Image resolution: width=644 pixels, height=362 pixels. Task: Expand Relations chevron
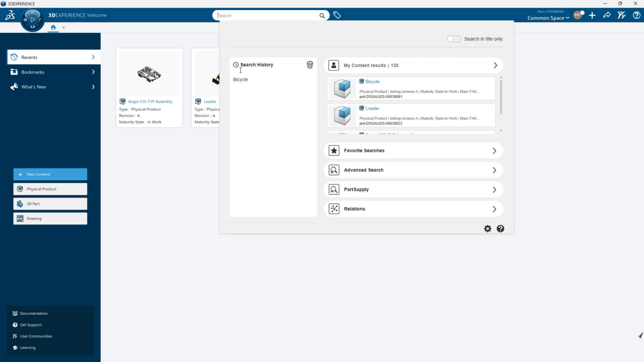click(495, 209)
